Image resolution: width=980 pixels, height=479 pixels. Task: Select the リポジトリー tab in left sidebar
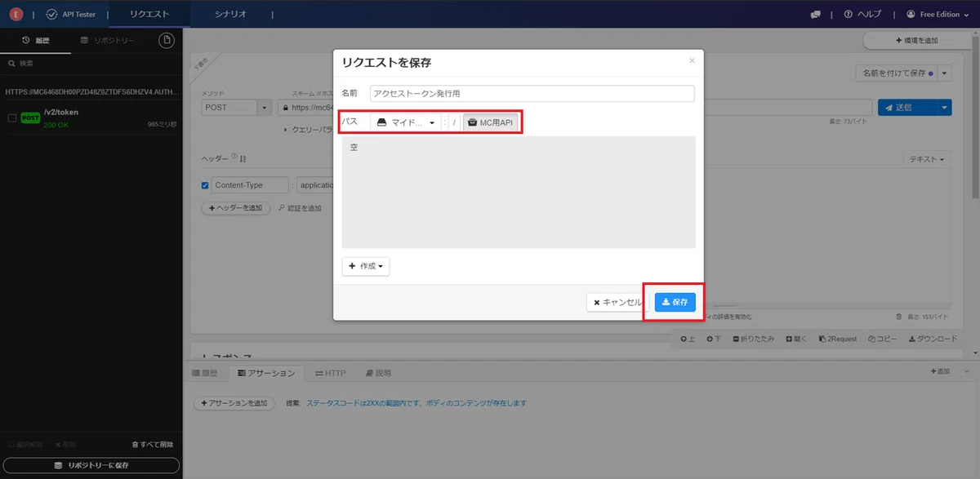[x=108, y=40]
